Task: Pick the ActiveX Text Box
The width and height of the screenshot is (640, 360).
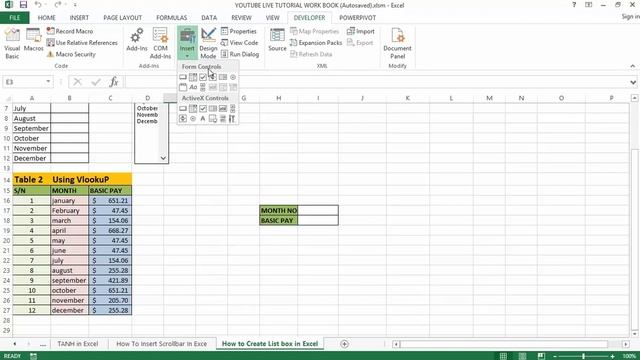Action: click(x=223, y=108)
